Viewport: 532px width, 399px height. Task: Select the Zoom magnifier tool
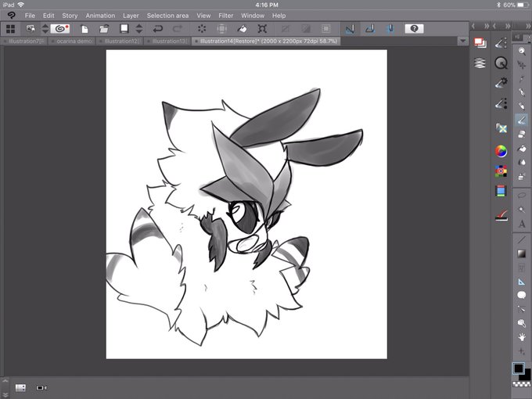click(x=522, y=51)
